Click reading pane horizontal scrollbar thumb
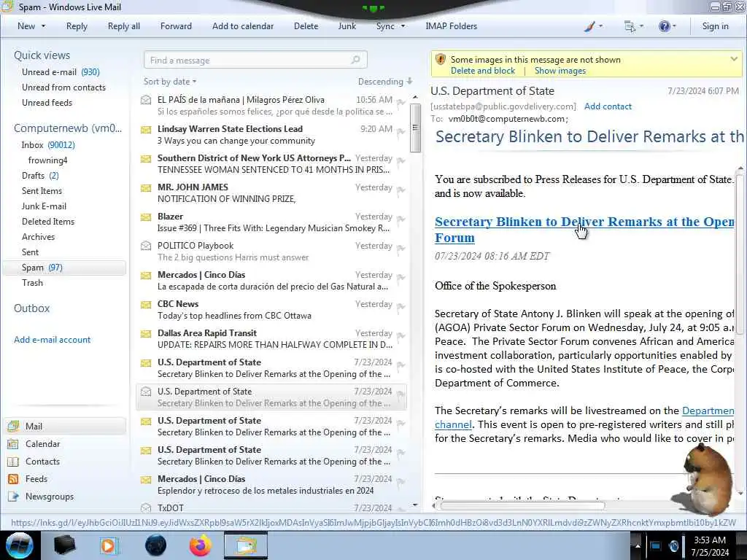Image resolution: width=747 pixels, height=560 pixels. pos(522,506)
